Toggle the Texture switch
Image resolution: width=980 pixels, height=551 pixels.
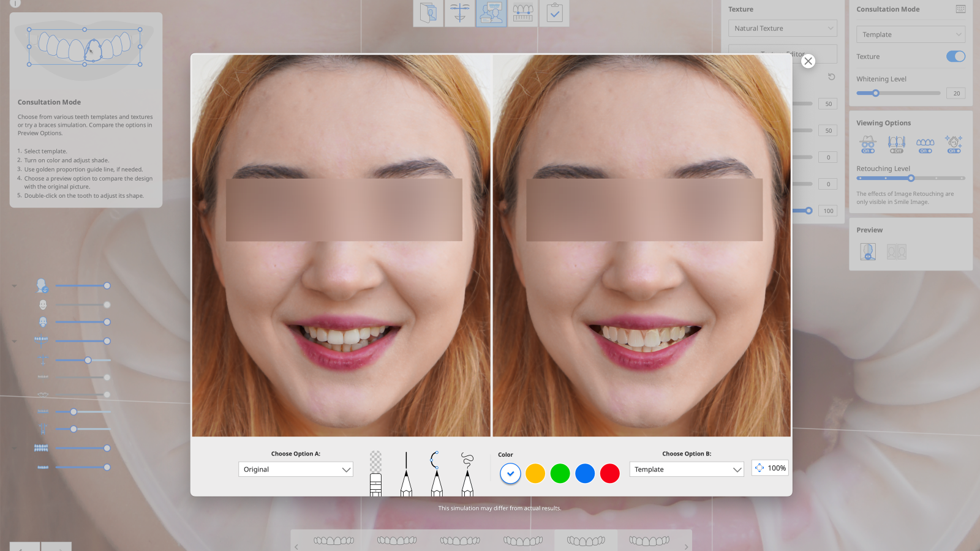click(x=956, y=56)
